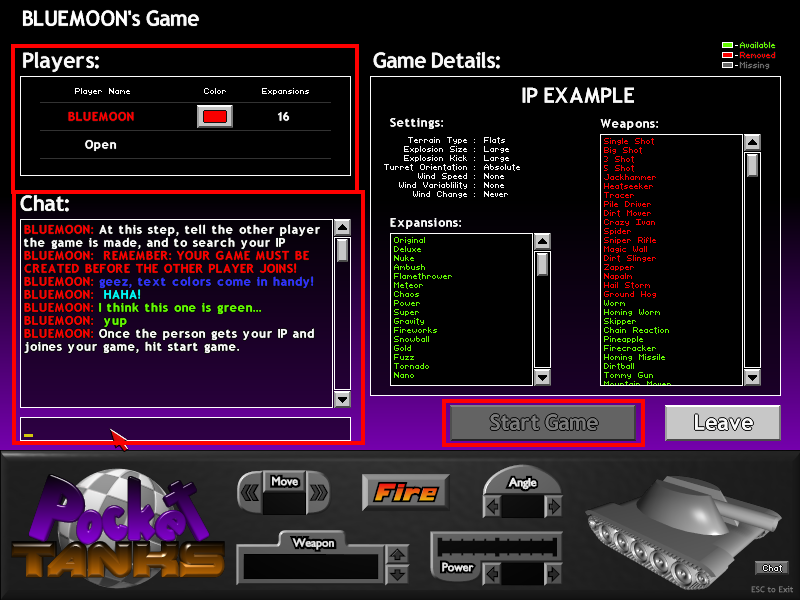Raise Power with the right arrow

click(554, 574)
